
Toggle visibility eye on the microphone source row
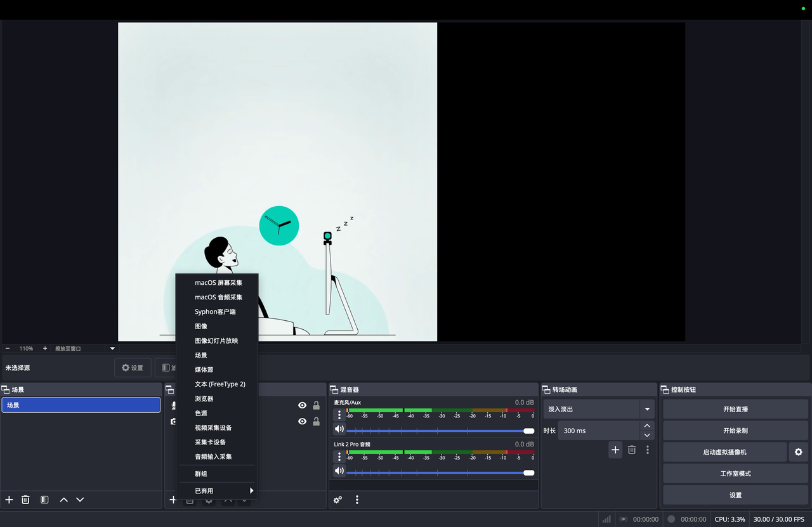tap(302, 405)
